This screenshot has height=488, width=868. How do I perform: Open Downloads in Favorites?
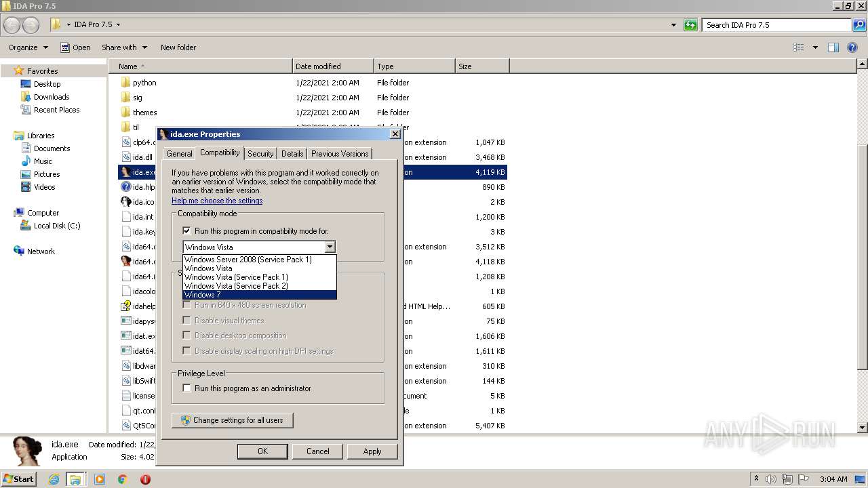(52, 97)
